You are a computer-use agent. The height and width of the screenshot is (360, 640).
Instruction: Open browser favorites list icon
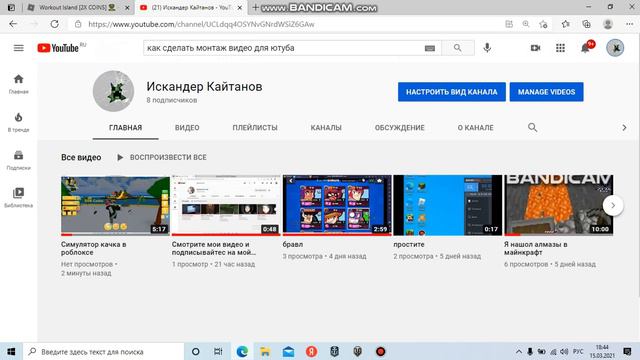point(565,24)
